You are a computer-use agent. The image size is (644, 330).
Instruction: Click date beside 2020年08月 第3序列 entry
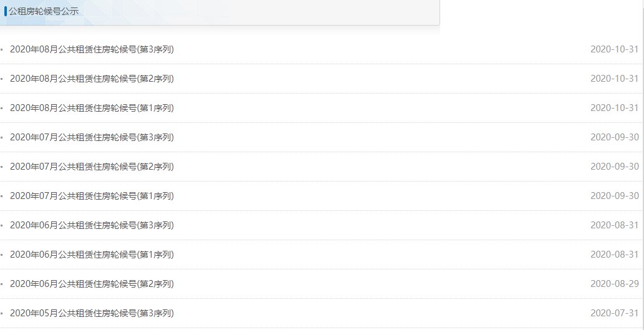coord(614,49)
